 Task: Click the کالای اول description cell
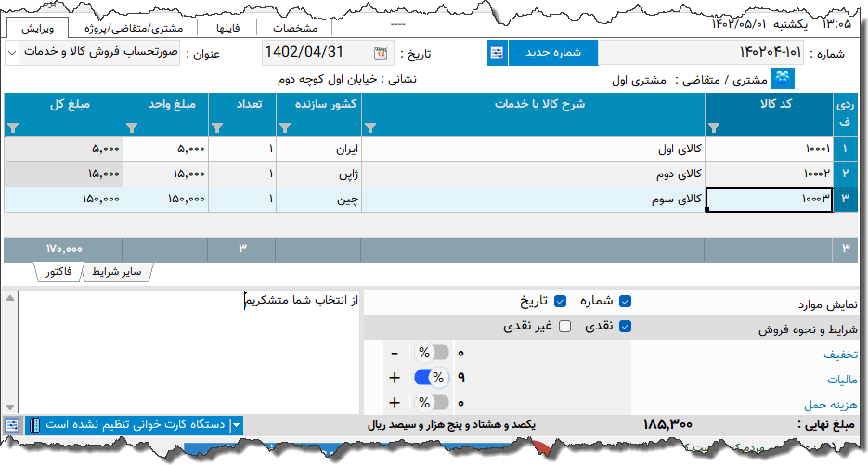pyautogui.click(x=533, y=149)
